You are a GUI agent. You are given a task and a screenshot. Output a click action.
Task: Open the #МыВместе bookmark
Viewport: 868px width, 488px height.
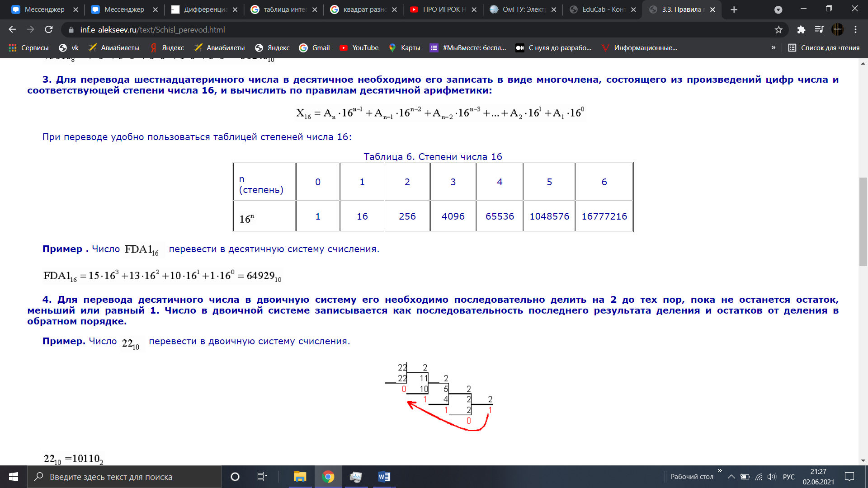tap(468, 47)
